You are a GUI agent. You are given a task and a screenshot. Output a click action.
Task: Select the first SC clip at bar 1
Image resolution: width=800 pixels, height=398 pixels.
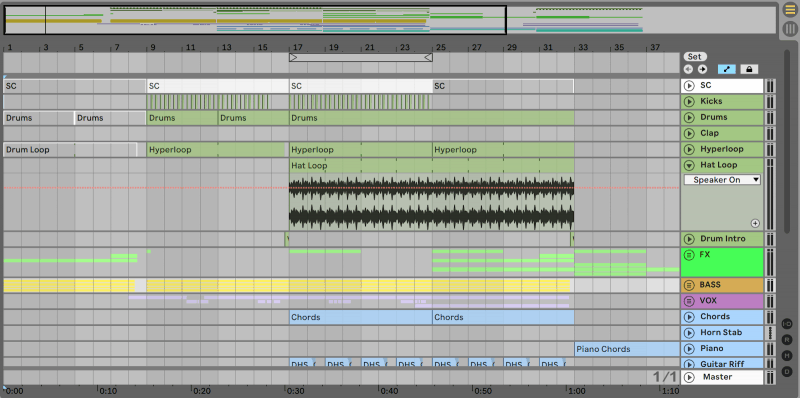pyautogui.click(x=75, y=86)
